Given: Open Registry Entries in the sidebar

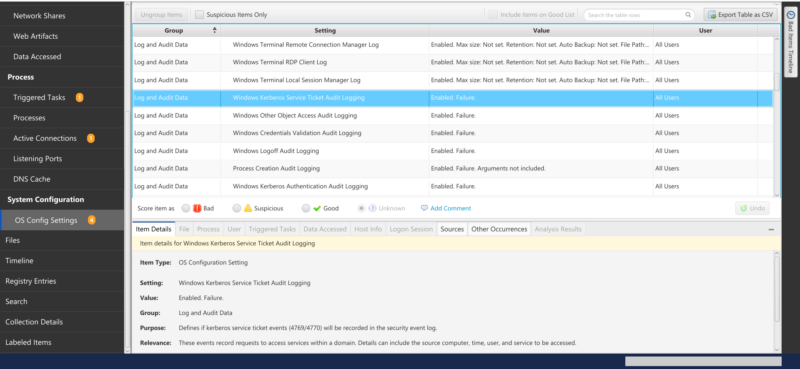Looking at the screenshot, I should (62, 281).
